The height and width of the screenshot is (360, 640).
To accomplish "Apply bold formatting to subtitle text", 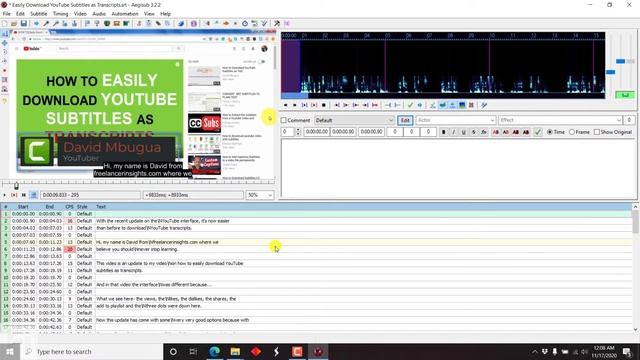I will click(x=444, y=132).
